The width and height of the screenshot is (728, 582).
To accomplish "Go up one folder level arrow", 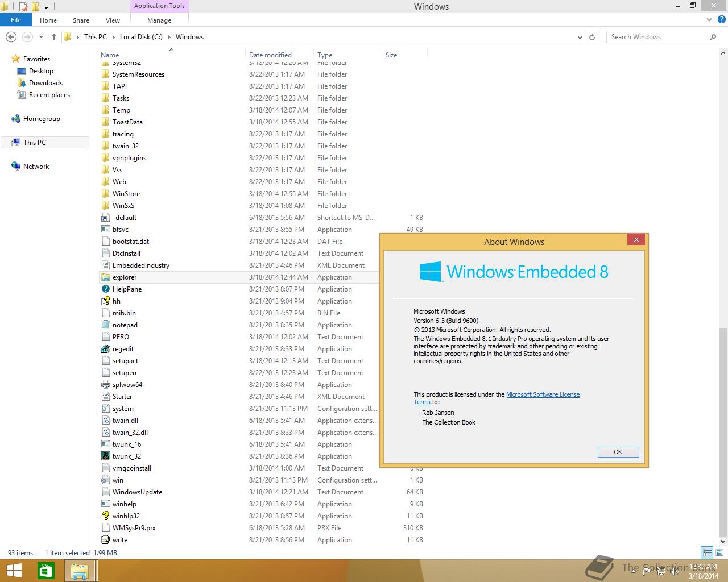I will click(54, 37).
